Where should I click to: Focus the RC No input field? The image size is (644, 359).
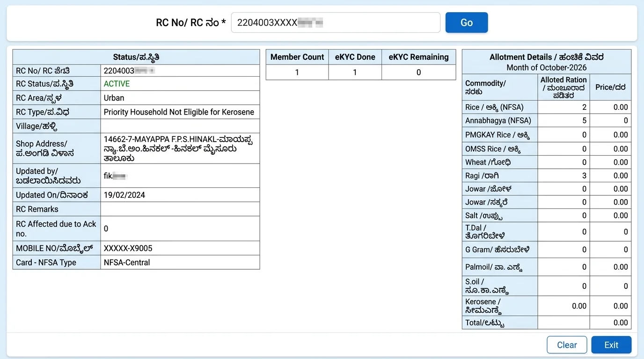pyautogui.click(x=336, y=22)
